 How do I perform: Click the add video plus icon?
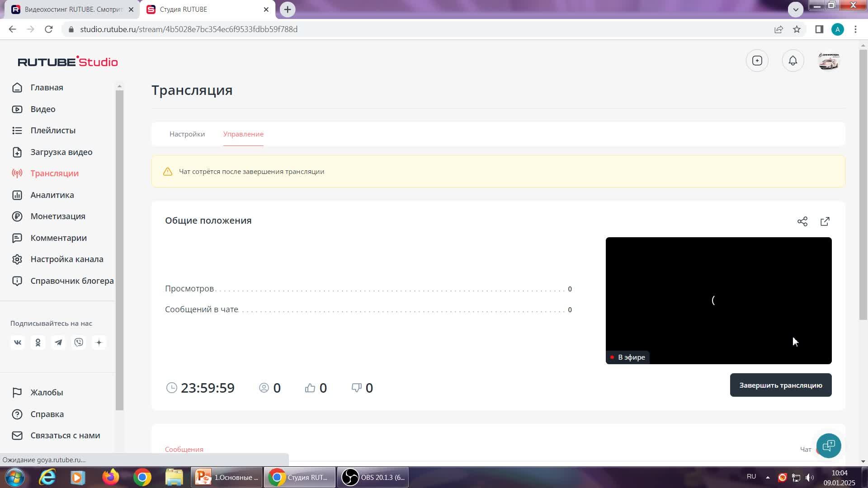[757, 61]
